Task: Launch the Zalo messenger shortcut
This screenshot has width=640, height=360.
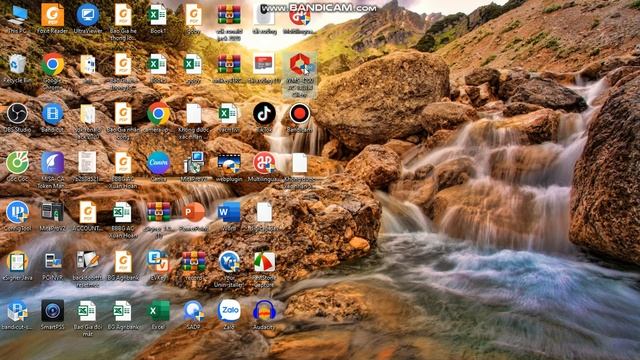Action: [x=229, y=315]
